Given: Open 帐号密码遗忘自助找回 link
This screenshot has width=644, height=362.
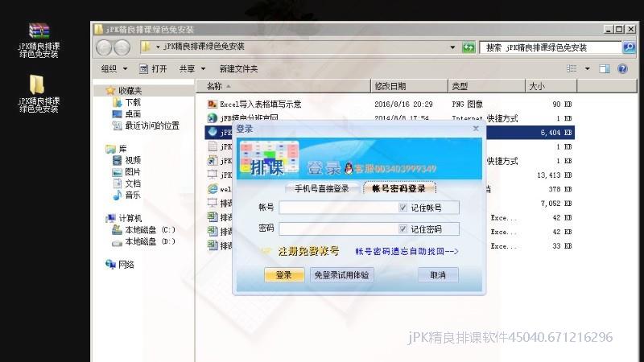Looking at the screenshot, I should (x=407, y=251).
